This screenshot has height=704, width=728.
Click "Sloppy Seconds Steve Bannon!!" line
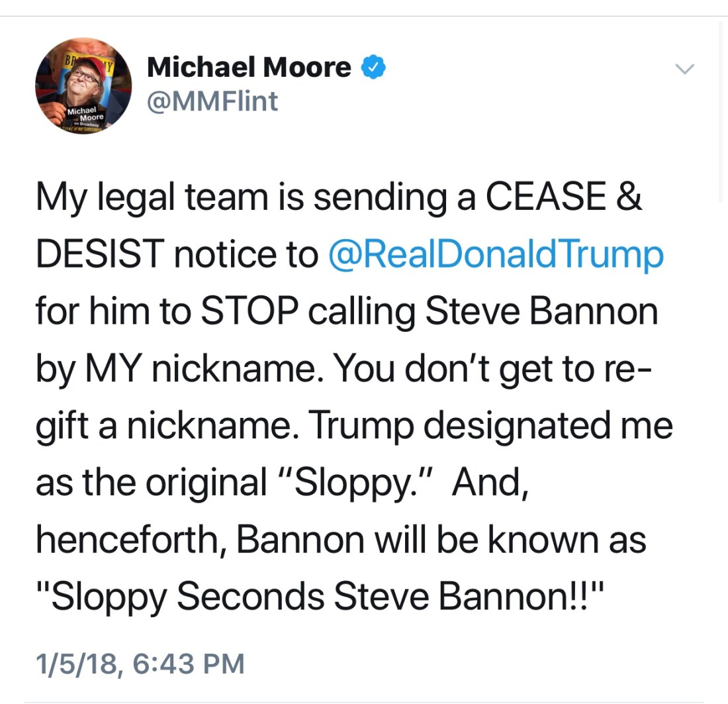(x=320, y=595)
